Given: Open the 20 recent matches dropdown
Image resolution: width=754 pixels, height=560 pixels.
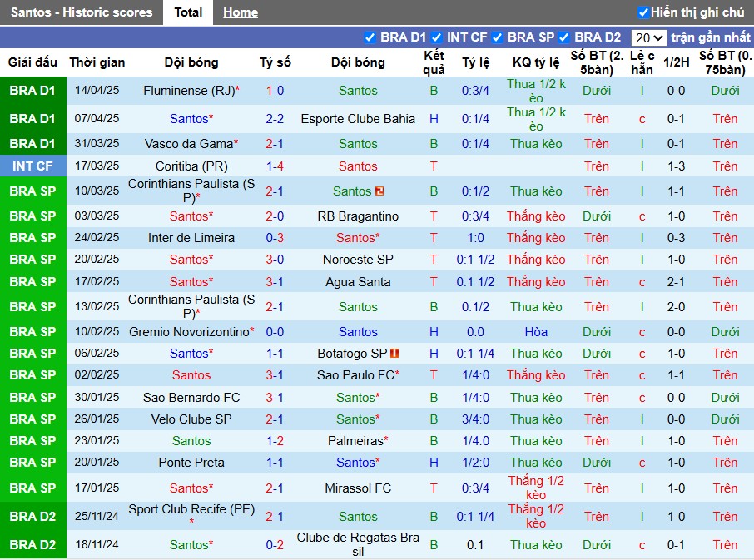Looking at the screenshot, I should [x=648, y=37].
